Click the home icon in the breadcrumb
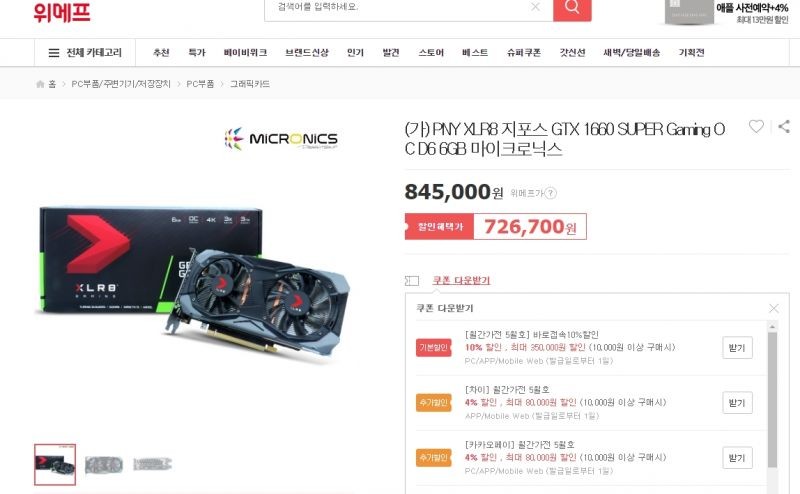800x494 pixels. click(40, 84)
